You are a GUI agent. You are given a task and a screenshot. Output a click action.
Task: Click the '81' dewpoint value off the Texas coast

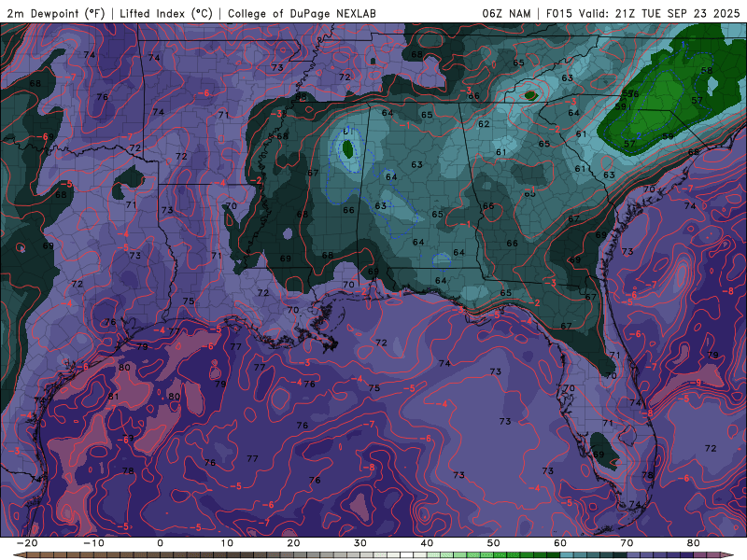(x=113, y=397)
